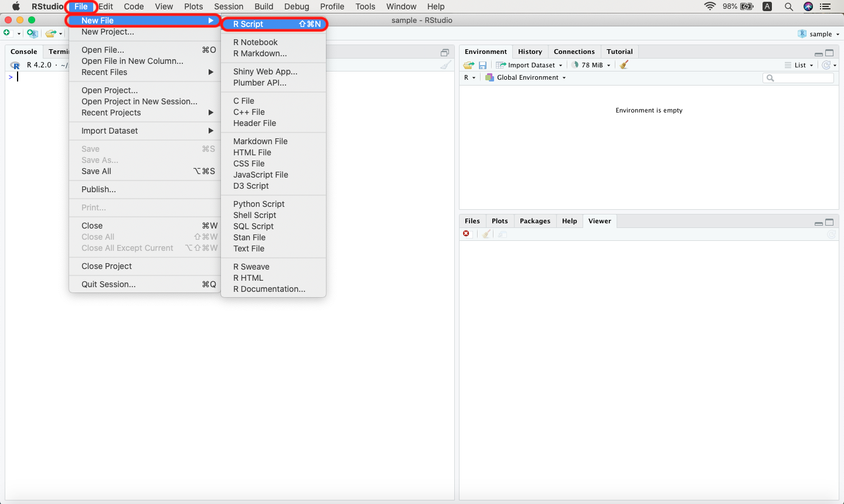Image resolution: width=844 pixels, height=504 pixels.
Task: Open Control Center from the menu bar
Action: pos(826,6)
